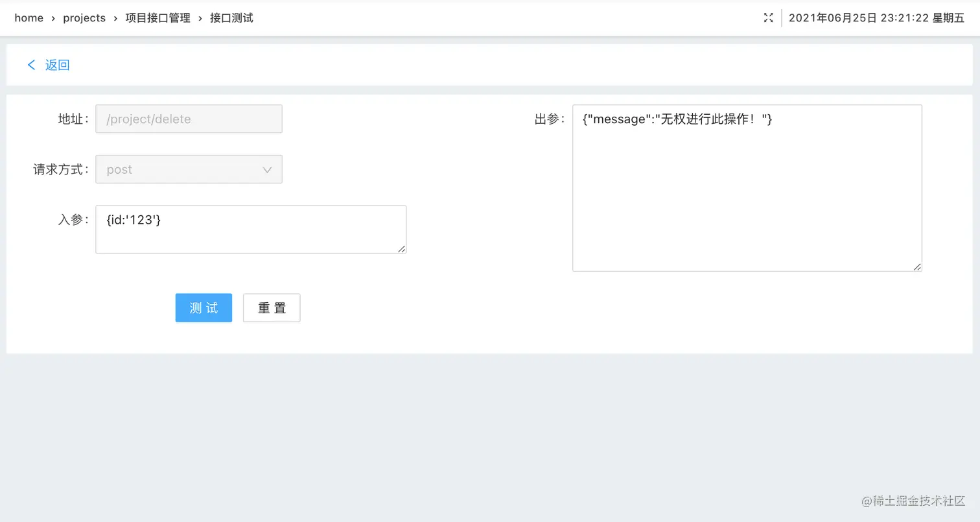Toggle fullscreen icon in header

tap(768, 18)
